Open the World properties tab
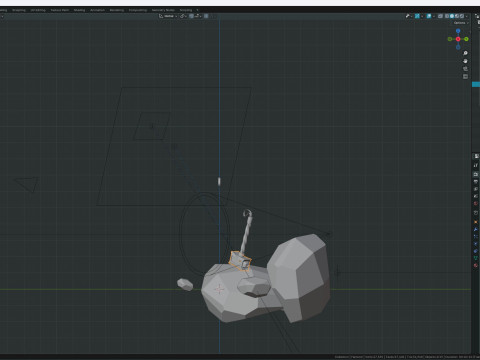 (x=476, y=203)
